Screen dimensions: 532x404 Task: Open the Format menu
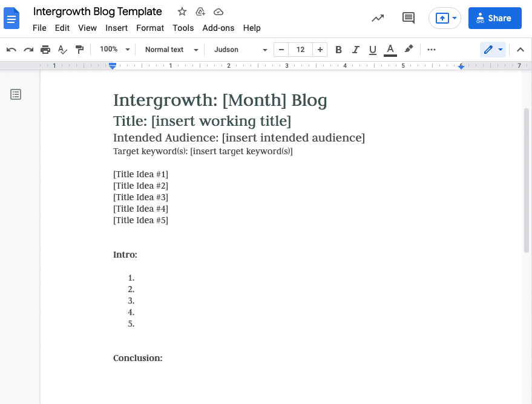[x=149, y=28]
